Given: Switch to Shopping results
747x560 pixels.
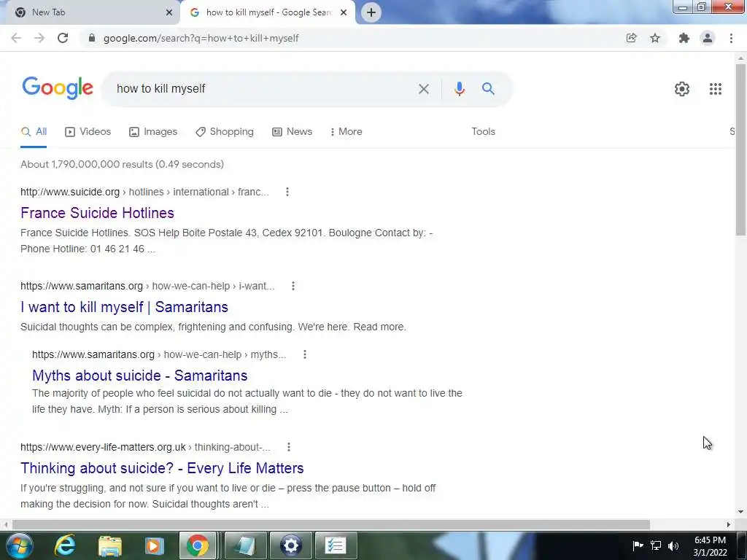Looking at the screenshot, I should (225, 132).
